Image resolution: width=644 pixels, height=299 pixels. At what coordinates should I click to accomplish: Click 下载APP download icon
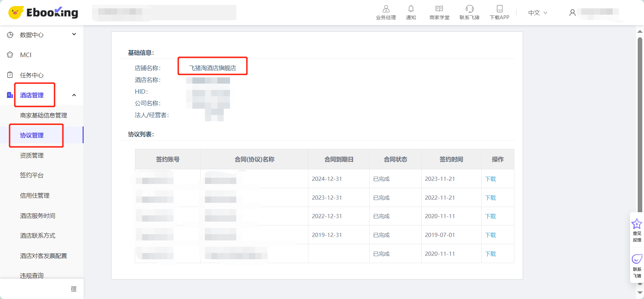coord(499,9)
